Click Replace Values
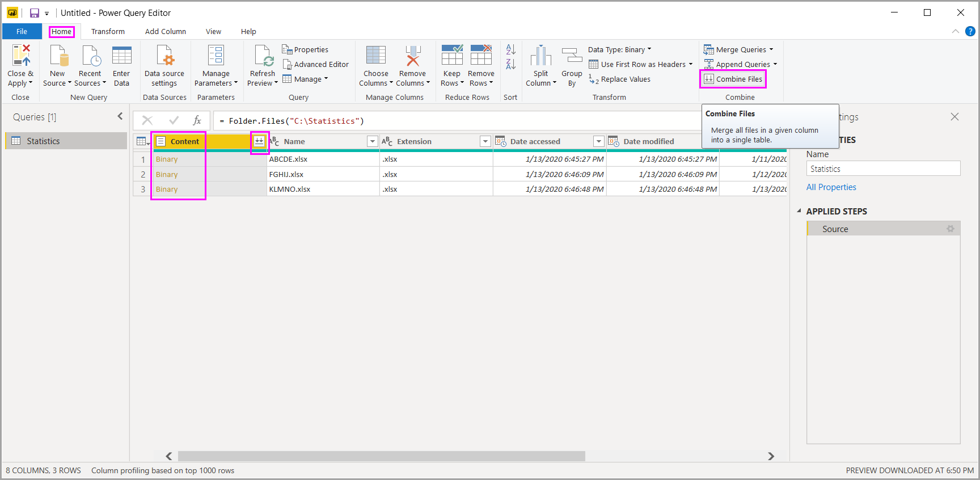Screen dimensions: 980x480 (619, 79)
